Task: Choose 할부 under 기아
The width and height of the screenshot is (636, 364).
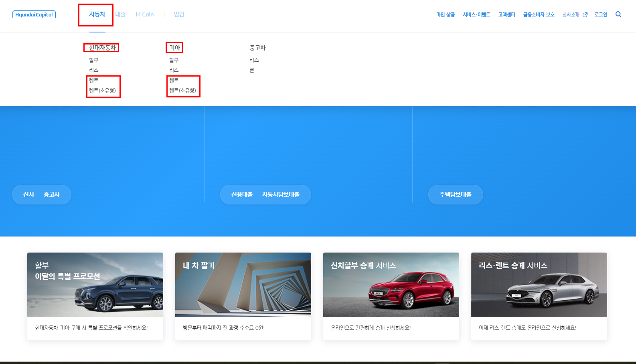Action: click(174, 60)
